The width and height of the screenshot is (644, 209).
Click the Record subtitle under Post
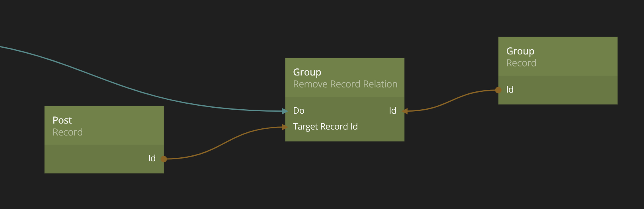coord(68,132)
